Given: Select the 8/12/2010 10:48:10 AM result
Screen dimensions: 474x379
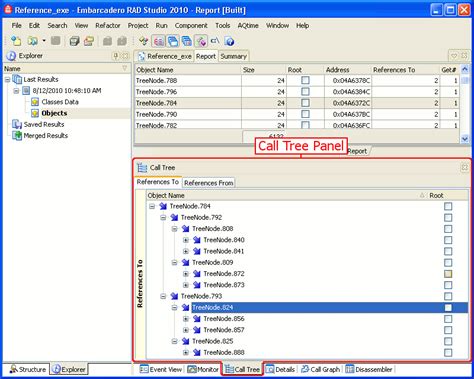Looking at the screenshot, I should click(67, 91).
